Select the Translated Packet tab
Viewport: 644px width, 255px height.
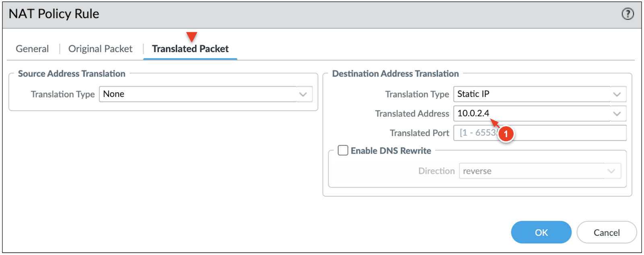point(190,49)
